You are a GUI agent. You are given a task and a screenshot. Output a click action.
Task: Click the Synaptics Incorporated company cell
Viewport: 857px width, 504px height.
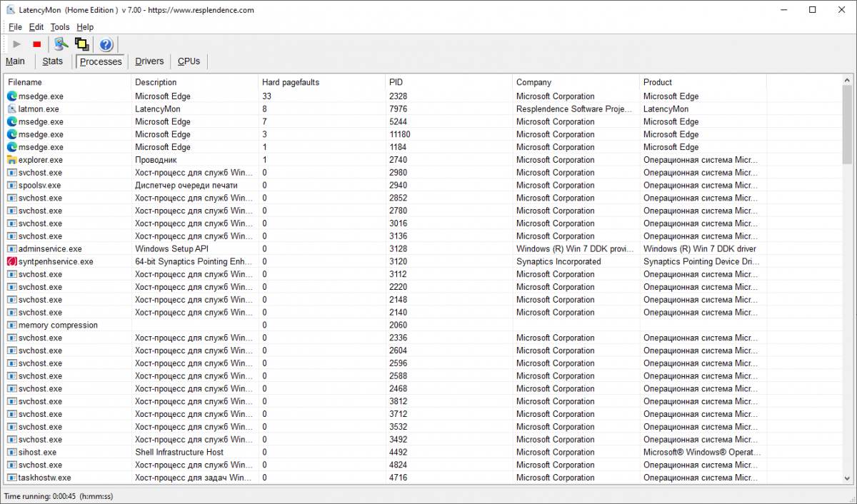point(558,261)
